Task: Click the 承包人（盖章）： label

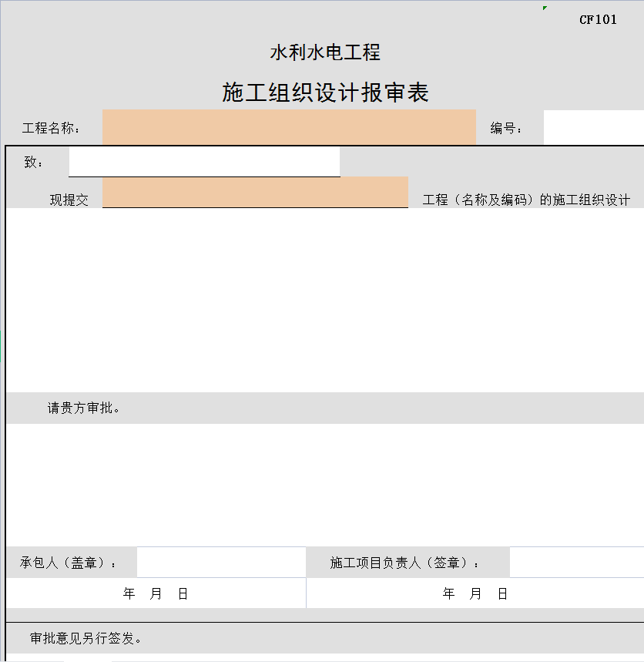Action: 68,563
